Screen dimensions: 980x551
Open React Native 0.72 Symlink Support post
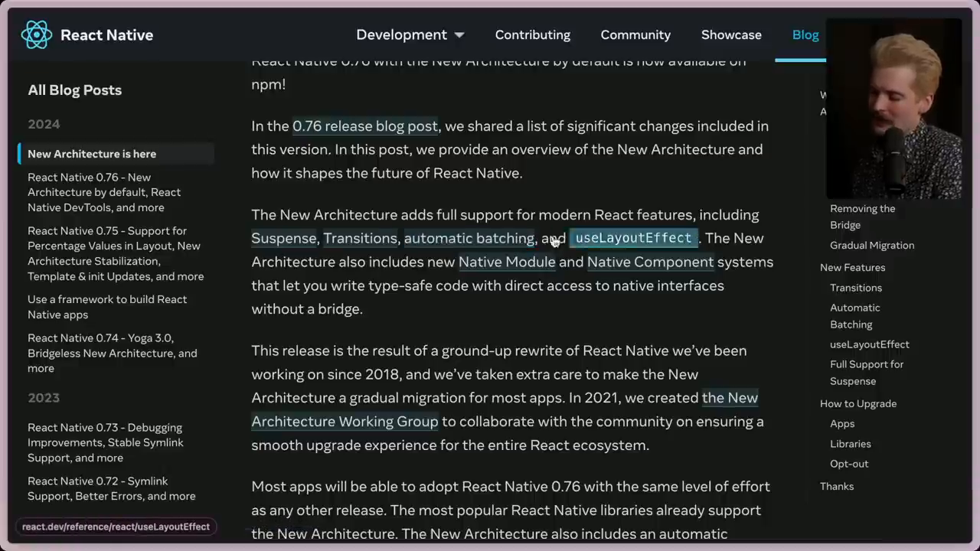[x=111, y=488]
